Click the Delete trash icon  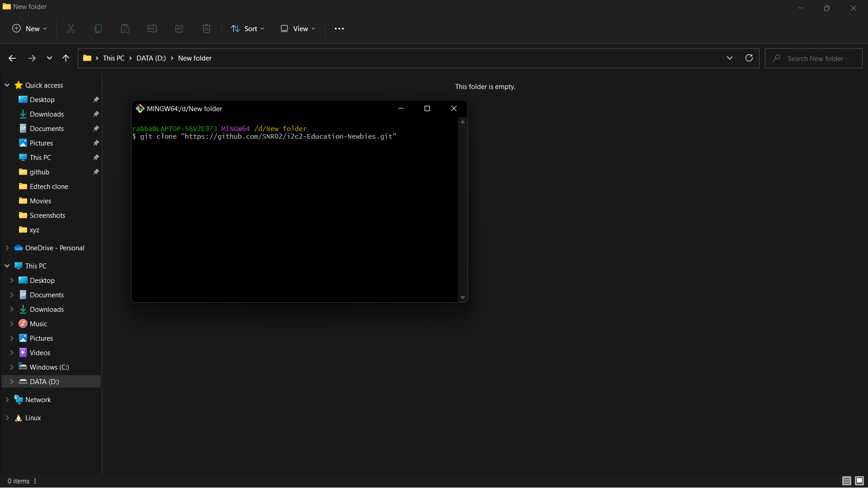pos(206,28)
